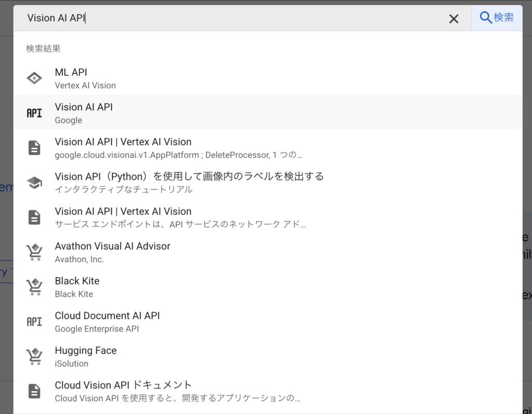Click inside the Vision AI API search field
The height and width of the screenshot is (414, 532).
(x=208, y=17)
